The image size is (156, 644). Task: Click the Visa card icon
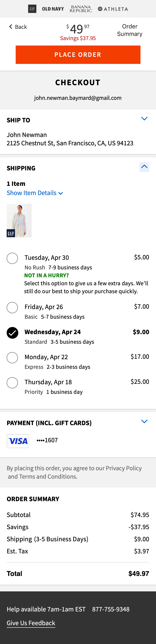click(18, 441)
